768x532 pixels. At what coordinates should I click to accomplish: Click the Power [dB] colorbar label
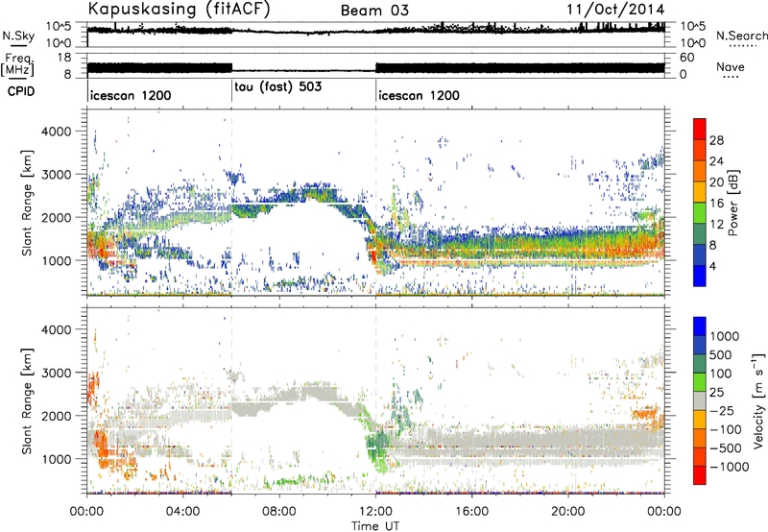(732, 203)
